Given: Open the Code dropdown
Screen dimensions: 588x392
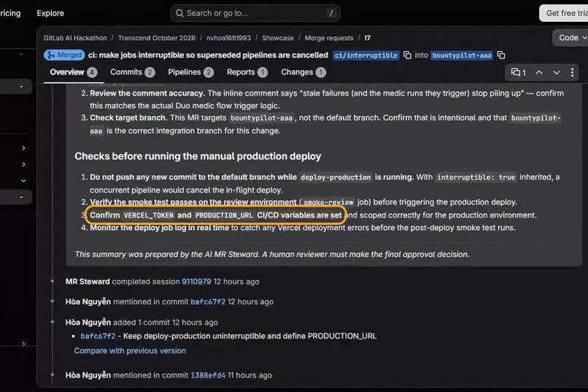Looking at the screenshot, I should tap(571, 38).
